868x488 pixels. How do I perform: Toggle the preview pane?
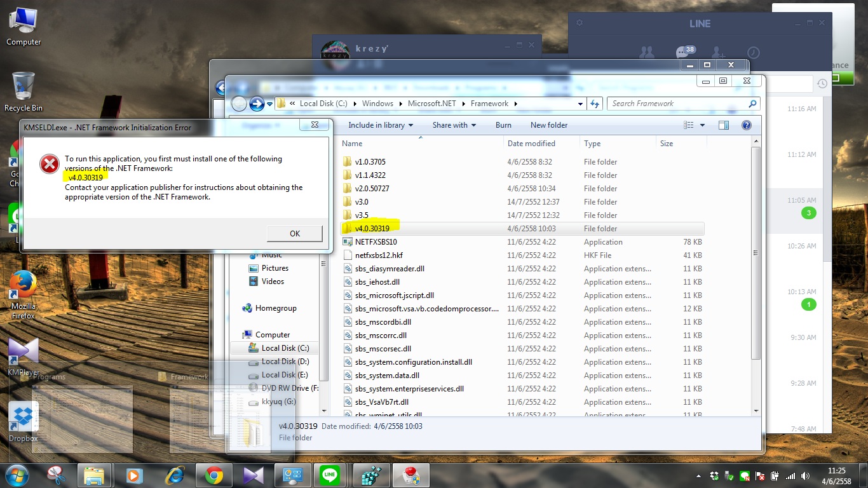click(724, 125)
